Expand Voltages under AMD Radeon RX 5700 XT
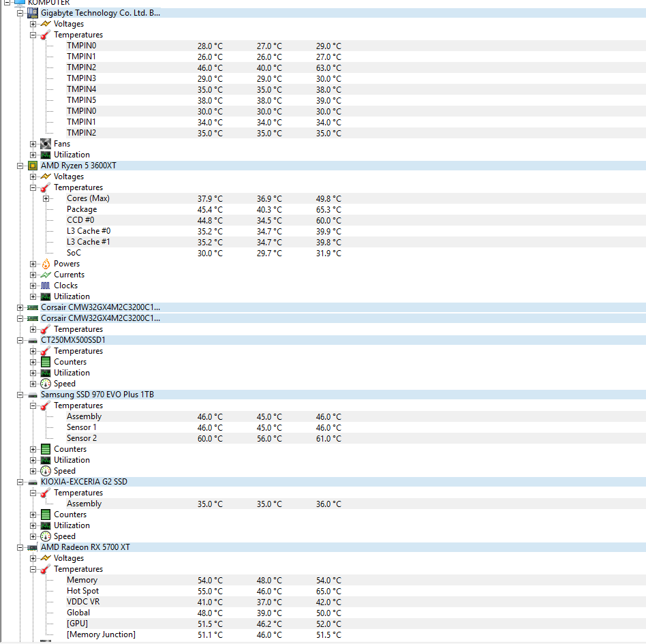 point(33,558)
